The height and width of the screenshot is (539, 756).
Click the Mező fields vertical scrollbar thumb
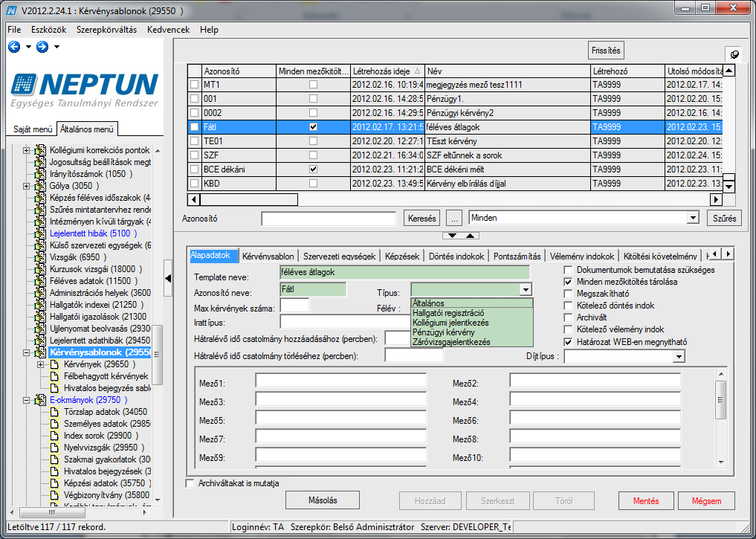pyautogui.click(x=721, y=400)
